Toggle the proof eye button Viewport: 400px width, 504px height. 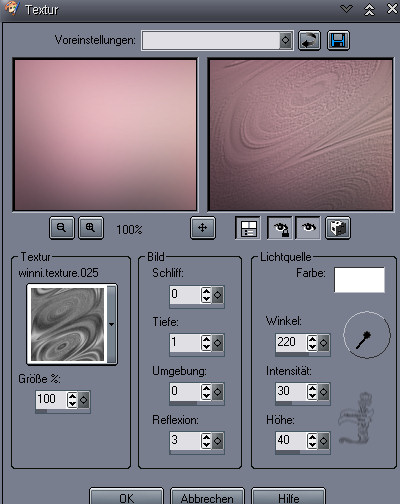pos(308,228)
